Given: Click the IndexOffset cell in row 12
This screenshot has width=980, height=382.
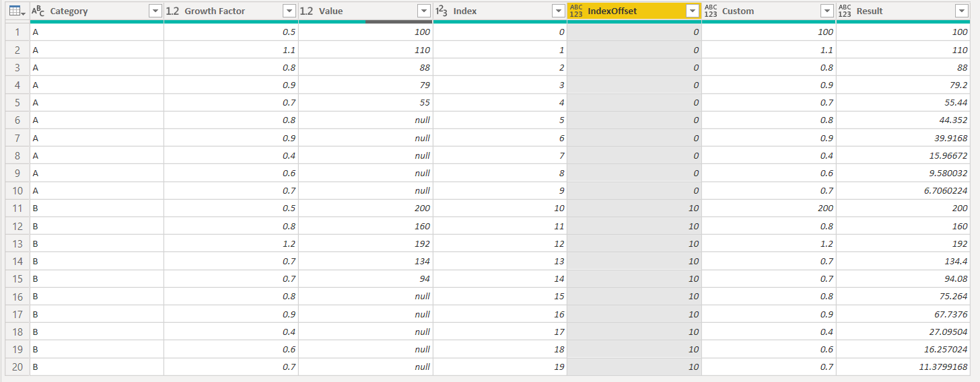Looking at the screenshot, I should click(634, 226).
